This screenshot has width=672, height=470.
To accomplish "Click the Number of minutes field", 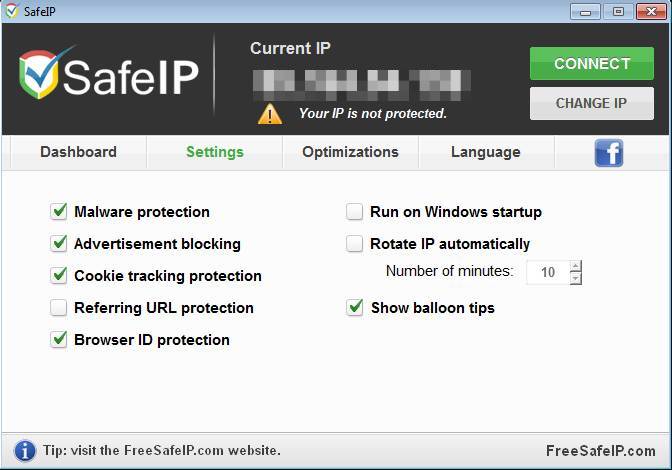I will (547, 272).
